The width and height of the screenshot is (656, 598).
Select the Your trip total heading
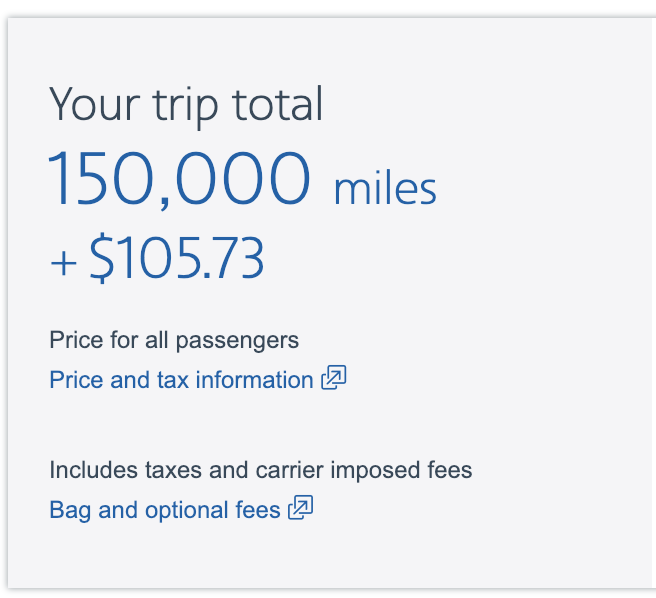coord(186,105)
